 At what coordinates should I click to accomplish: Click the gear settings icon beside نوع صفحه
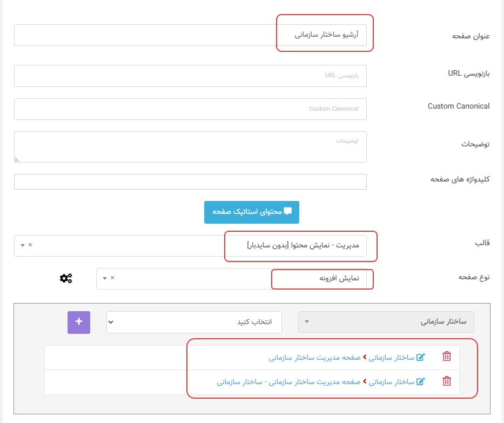pyautogui.click(x=66, y=278)
